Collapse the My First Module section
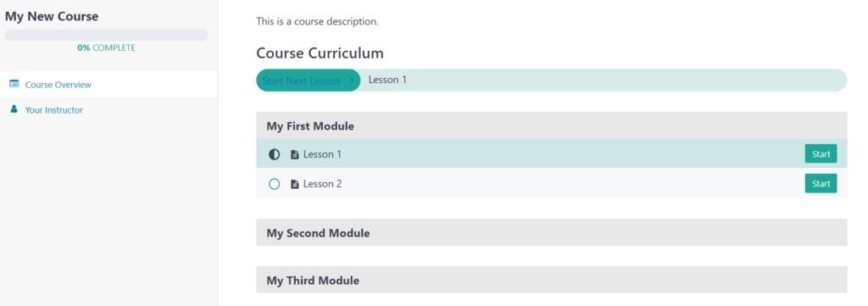 point(551,125)
